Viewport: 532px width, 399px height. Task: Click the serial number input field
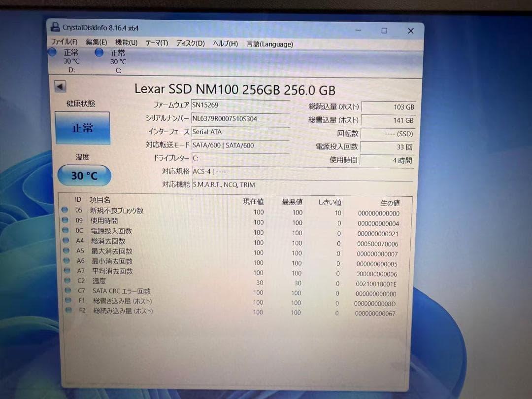click(x=240, y=118)
